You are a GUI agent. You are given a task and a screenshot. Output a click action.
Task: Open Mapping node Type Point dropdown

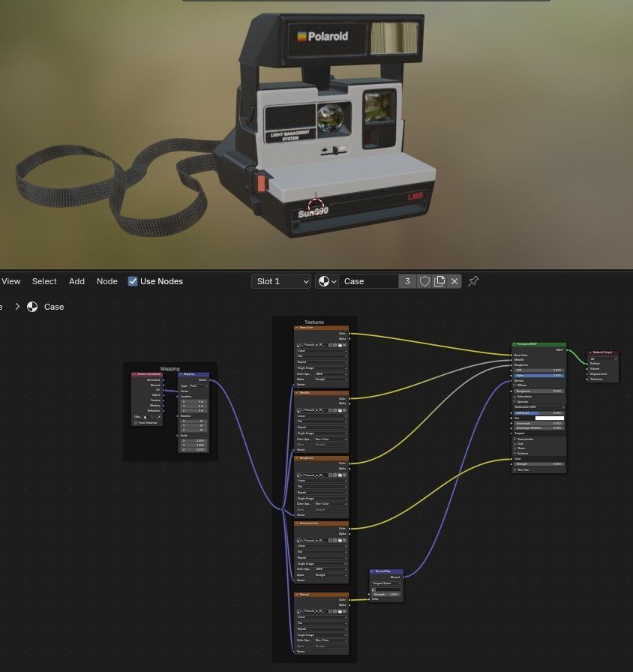199,386
